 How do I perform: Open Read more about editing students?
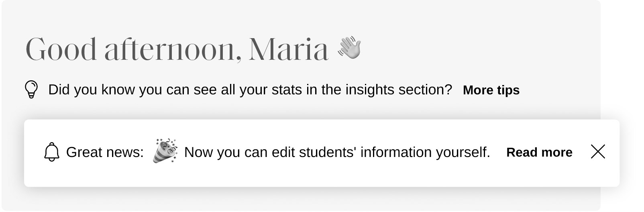539,152
